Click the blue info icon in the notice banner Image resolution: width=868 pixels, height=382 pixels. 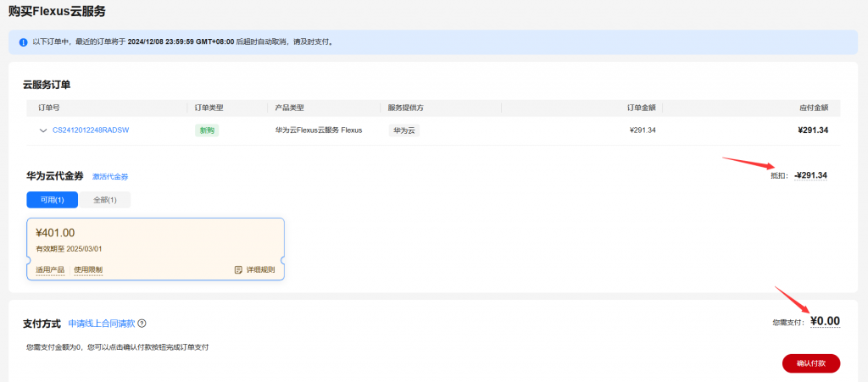pos(23,42)
